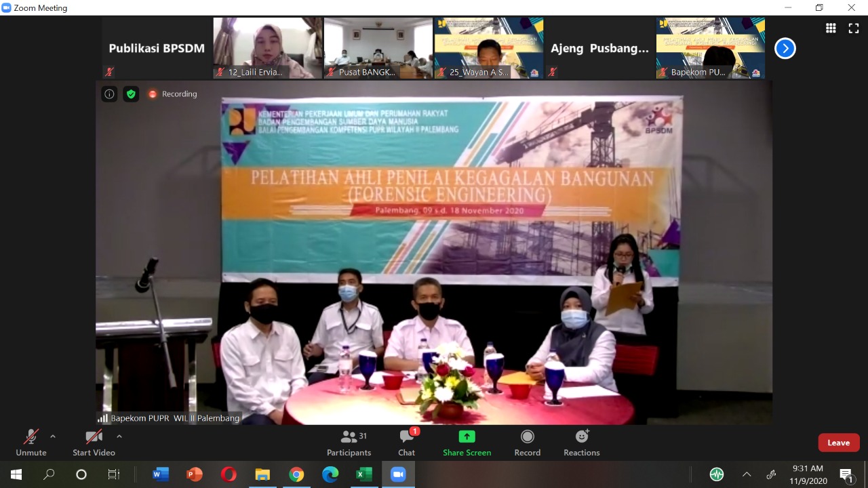868x488 pixels.
Task: Open Cortana circle icon on taskbar
Action: pyautogui.click(x=81, y=474)
